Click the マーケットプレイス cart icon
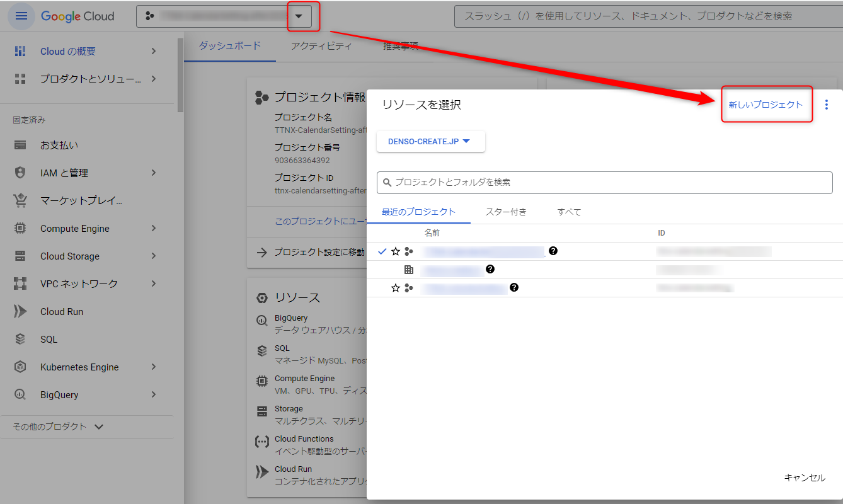843x504 pixels. coord(20,201)
